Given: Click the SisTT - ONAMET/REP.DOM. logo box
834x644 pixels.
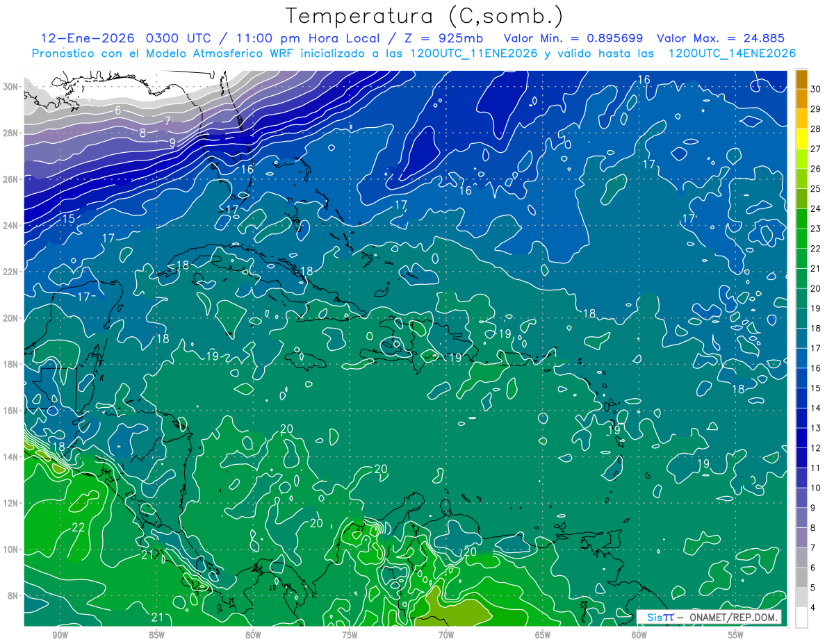Looking at the screenshot, I should (709, 617).
